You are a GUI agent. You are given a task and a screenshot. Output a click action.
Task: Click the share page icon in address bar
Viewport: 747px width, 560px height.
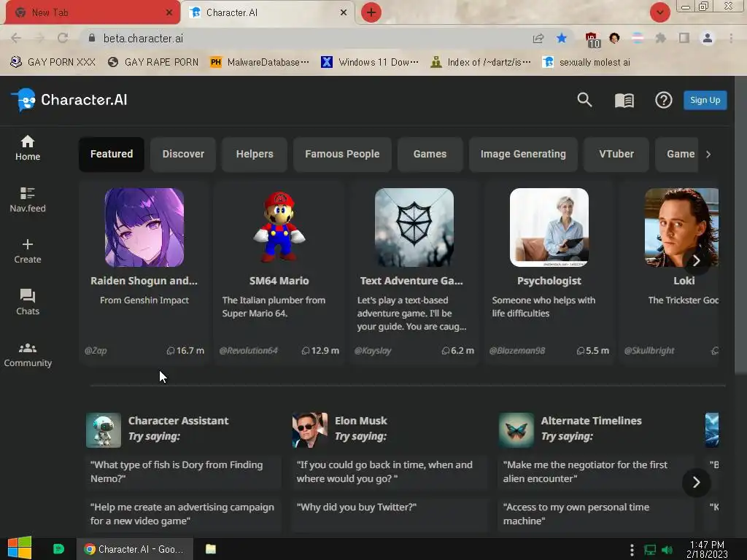tap(538, 38)
